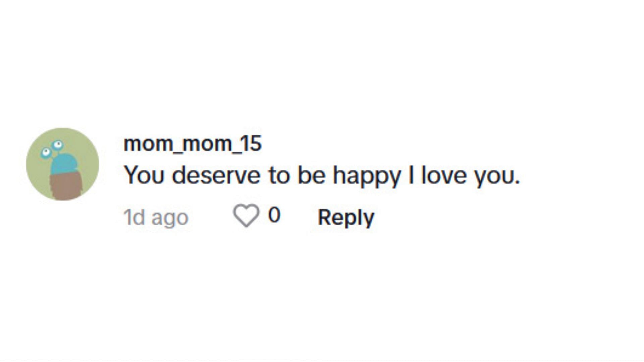
Task: Select the comment text You deserve to be happy
Action: coord(263,175)
